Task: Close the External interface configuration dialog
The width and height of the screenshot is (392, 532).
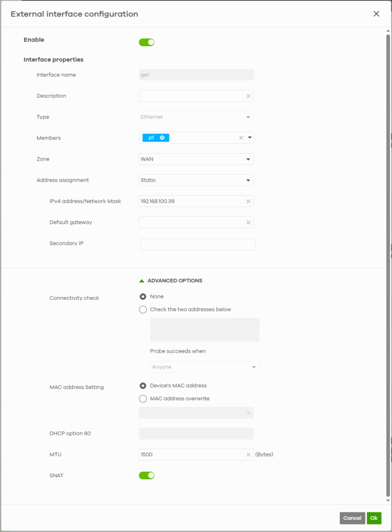Action: tap(376, 14)
